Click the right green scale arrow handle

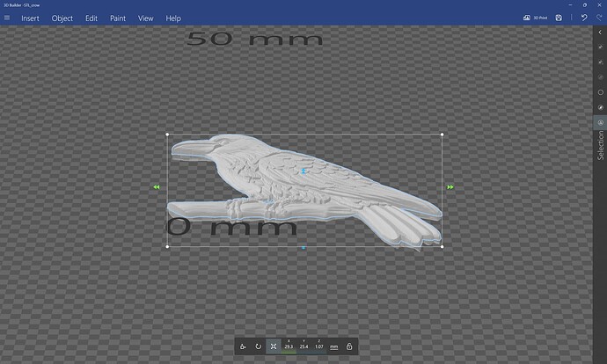450,187
